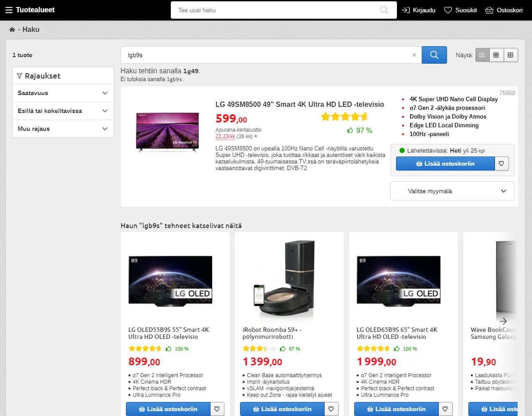Image resolution: width=532 pixels, height=416 pixels.
Task: Click the home icon in breadcrumb
Action: point(12,30)
